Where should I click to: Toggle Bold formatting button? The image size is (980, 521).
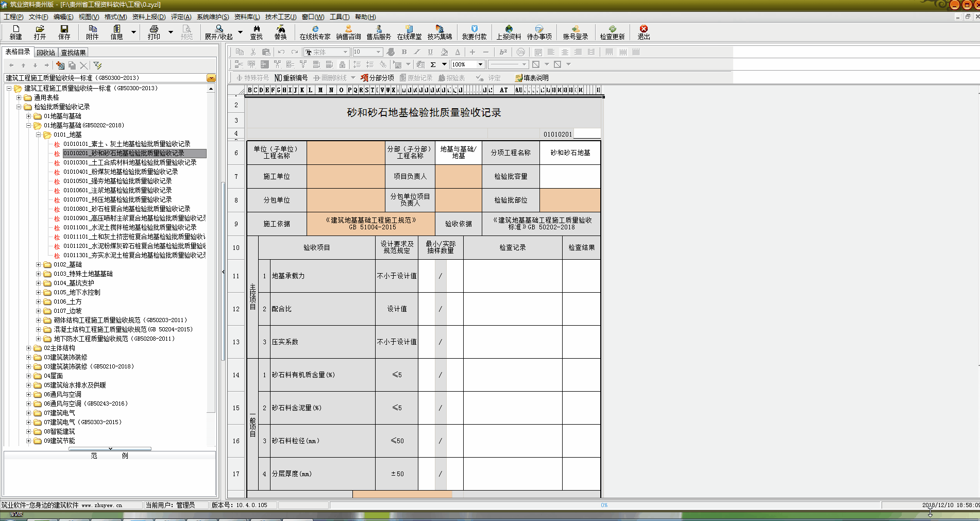click(x=404, y=52)
